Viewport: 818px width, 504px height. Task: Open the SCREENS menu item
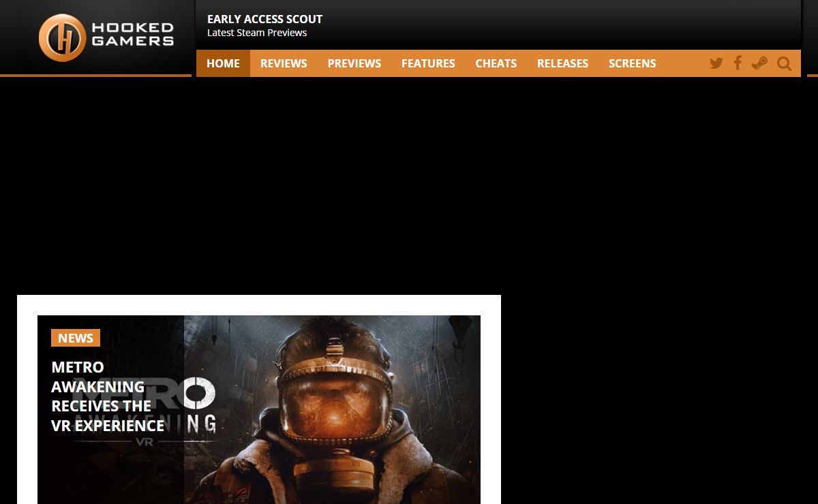632,63
